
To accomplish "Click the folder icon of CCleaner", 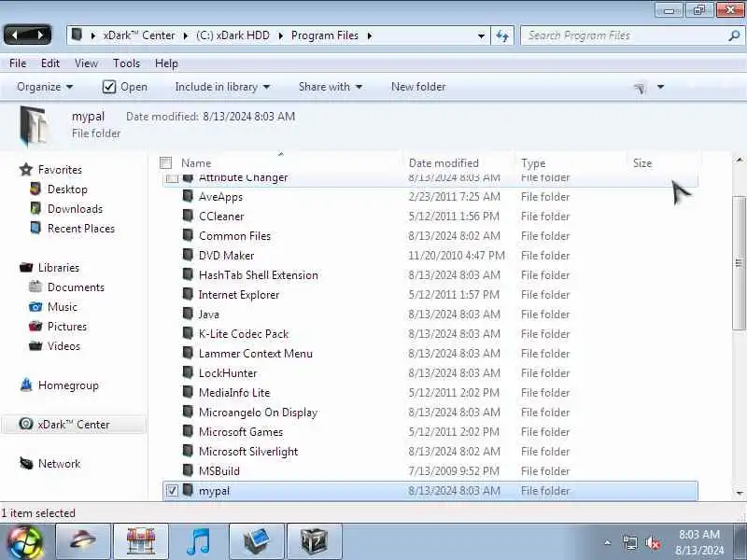I will [189, 216].
